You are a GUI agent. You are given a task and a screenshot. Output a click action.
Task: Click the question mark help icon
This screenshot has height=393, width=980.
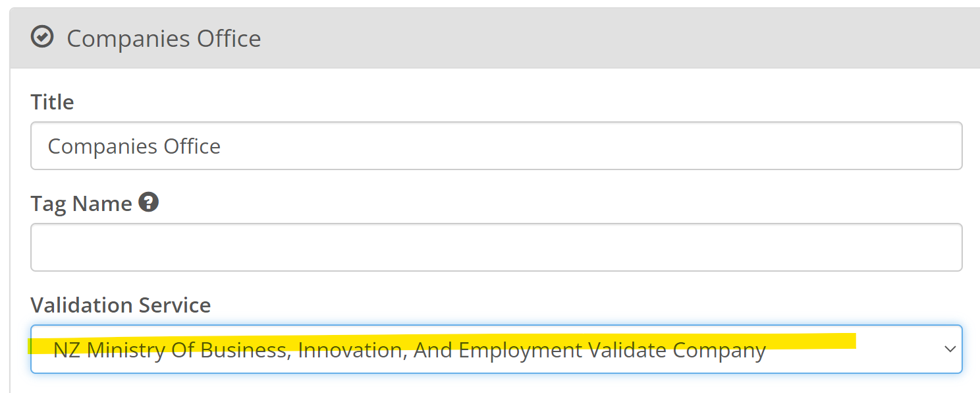[149, 202]
